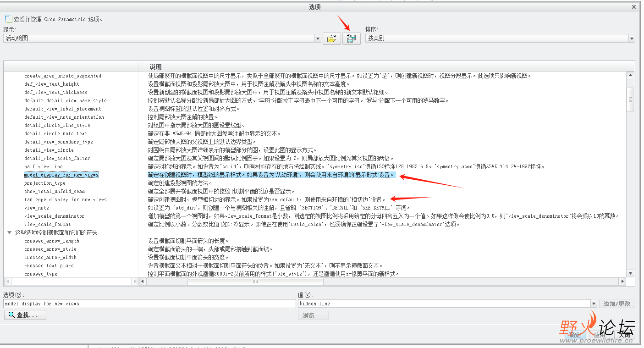Click the description 控制局部放大图注解的放置
The height and width of the screenshot is (348, 644).
click(182, 117)
